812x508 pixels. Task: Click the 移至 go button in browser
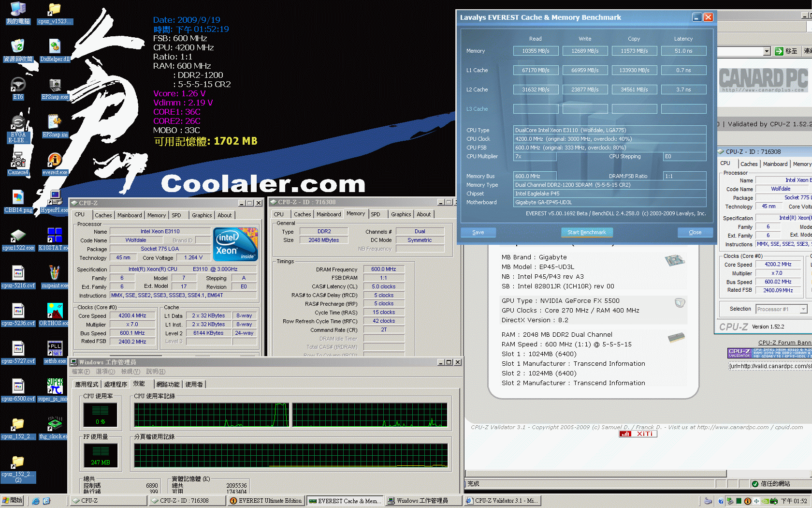tap(786, 51)
